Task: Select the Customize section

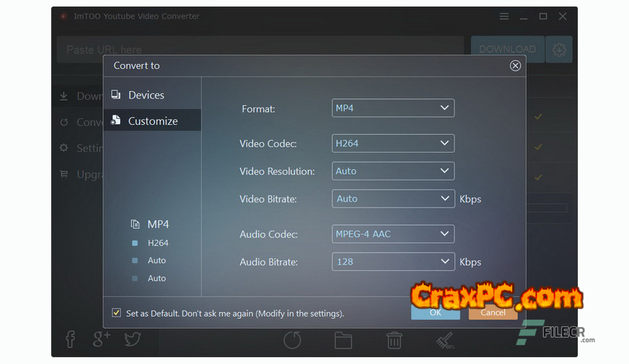Action: coord(152,120)
